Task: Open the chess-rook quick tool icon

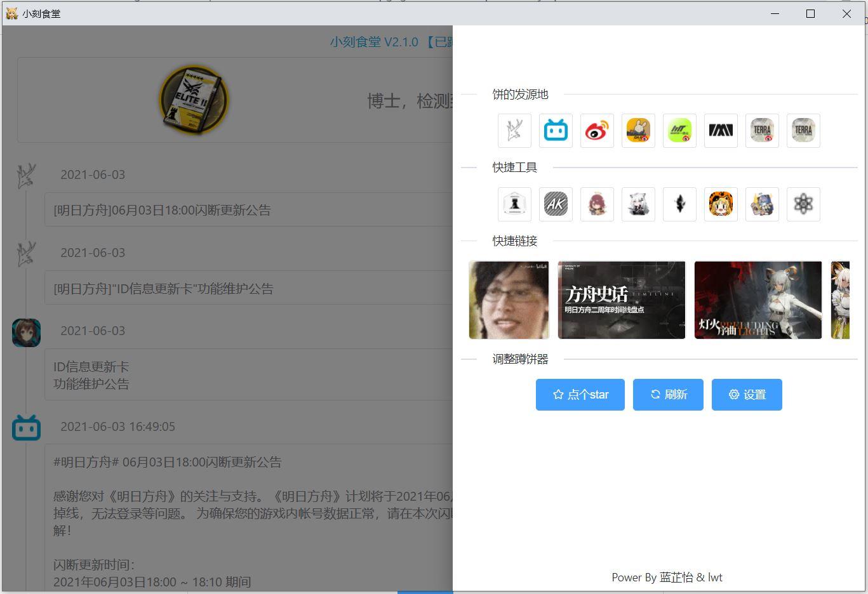Action: click(x=514, y=204)
